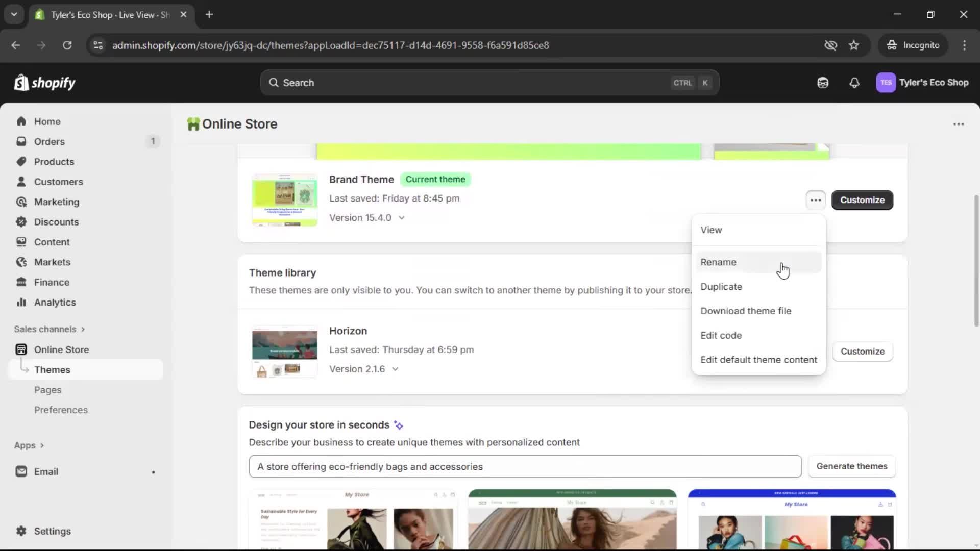Expand the Sales channels section
The height and width of the screenshot is (551, 980).
click(x=50, y=329)
